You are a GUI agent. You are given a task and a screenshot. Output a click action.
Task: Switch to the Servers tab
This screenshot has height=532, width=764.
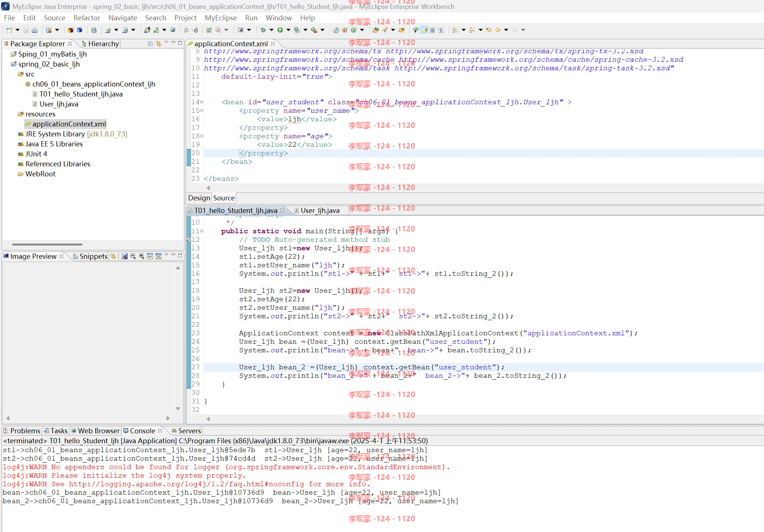[186, 431]
